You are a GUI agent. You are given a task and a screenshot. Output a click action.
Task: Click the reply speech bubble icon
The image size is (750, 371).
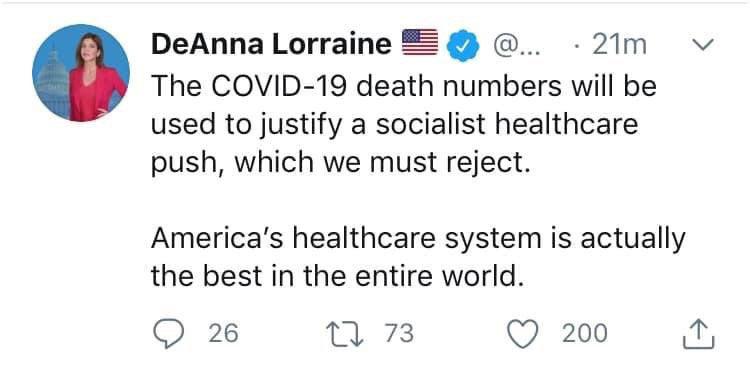pyautogui.click(x=169, y=334)
